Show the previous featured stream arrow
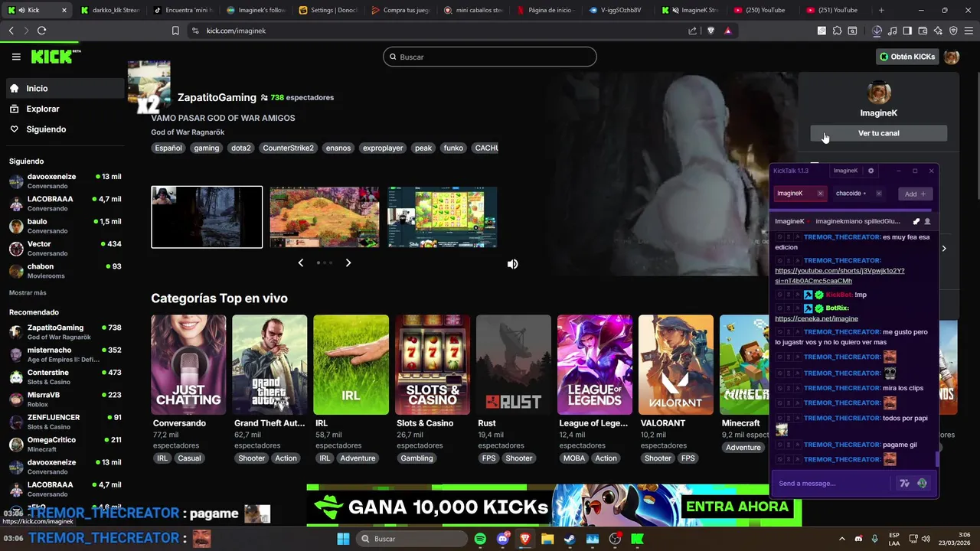Screen dimensions: 980x551 (300, 262)
